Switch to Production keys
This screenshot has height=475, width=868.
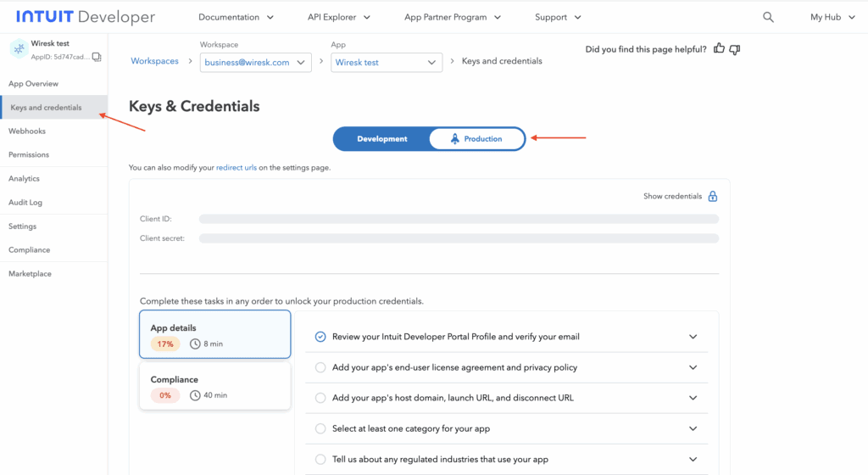(x=476, y=139)
